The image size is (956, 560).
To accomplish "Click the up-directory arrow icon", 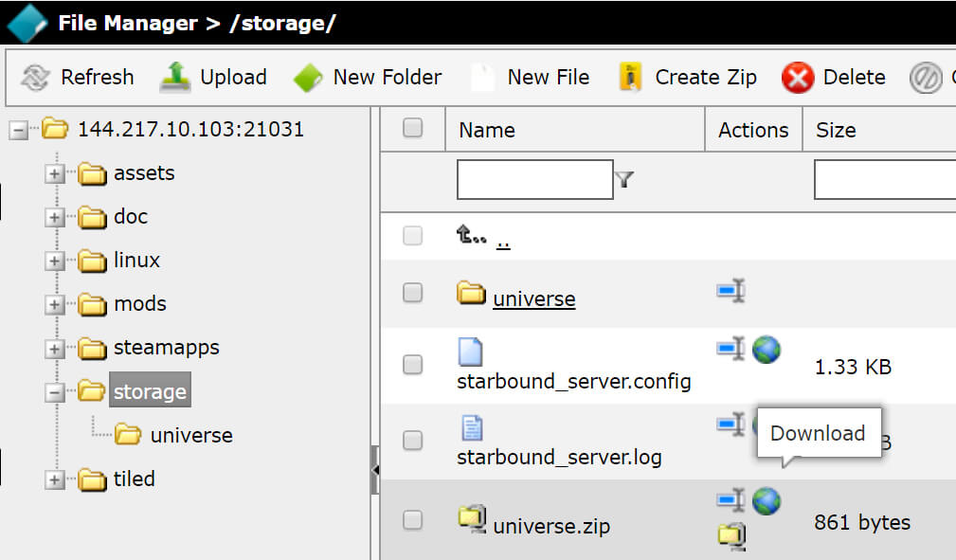I will (x=471, y=235).
